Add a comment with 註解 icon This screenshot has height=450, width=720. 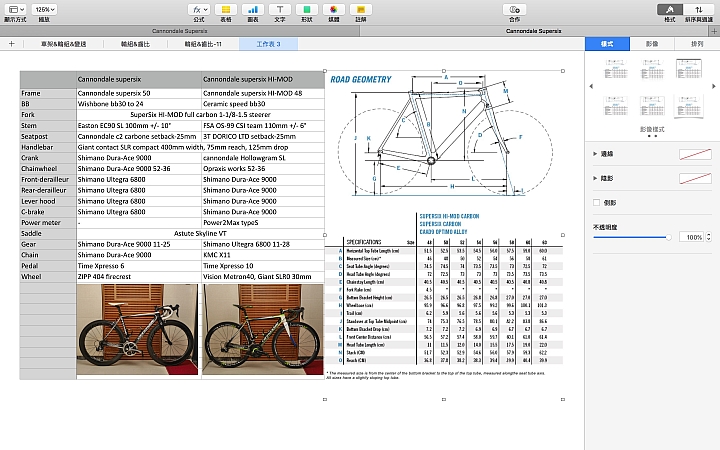click(361, 10)
